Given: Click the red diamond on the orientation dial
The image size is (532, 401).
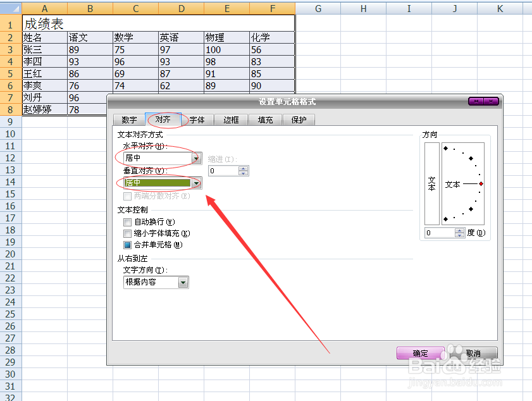Looking at the screenshot, I should click(x=481, y=183).
